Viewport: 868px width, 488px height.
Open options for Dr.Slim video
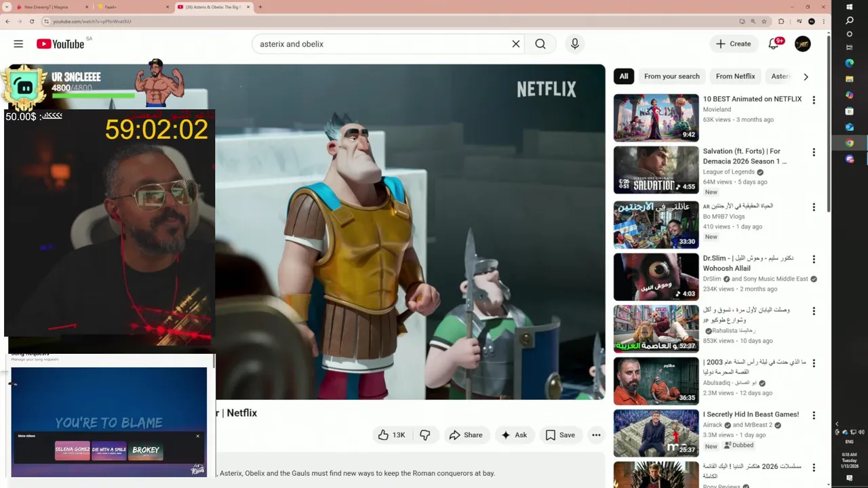814,260
